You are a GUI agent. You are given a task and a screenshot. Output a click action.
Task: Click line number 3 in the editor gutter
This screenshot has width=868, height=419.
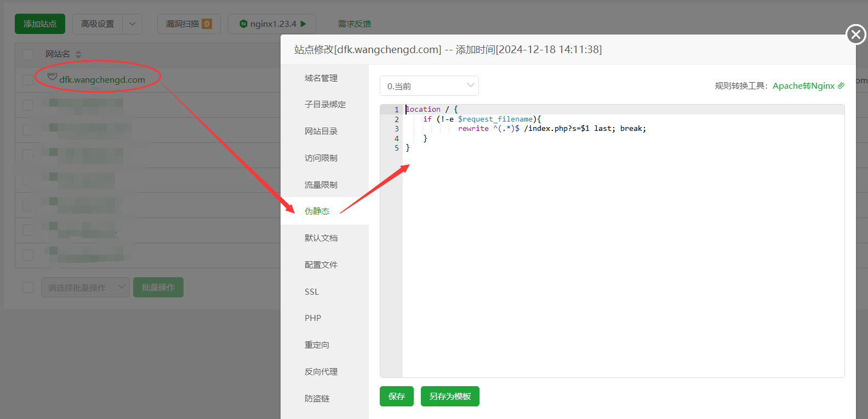[397, 129]
